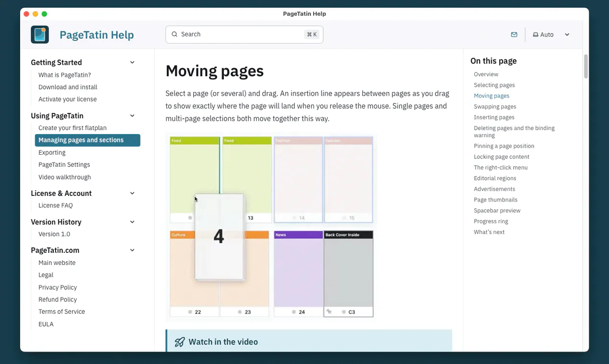Open the Exporting page
The width and height of the screenshot is (609, 364).
pyautogui.click(x=52, y=152)
